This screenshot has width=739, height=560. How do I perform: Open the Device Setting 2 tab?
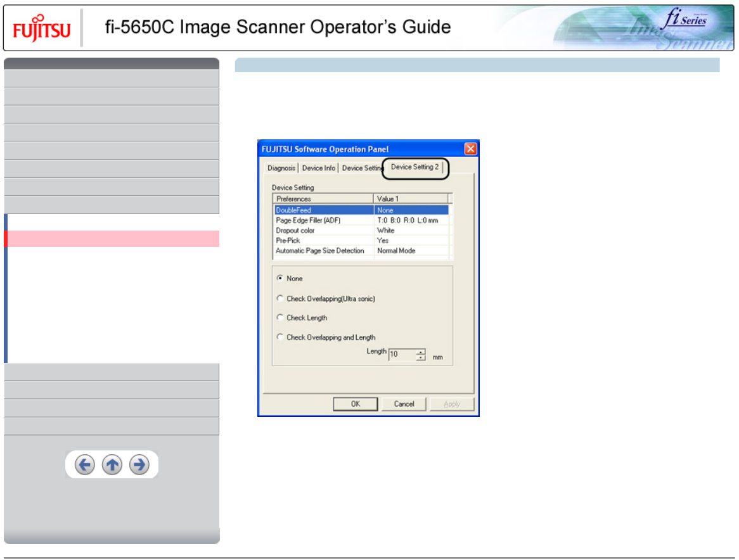(415, 167)
